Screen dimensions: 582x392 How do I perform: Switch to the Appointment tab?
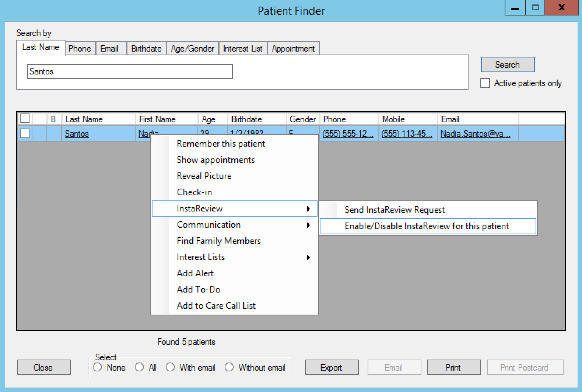pyautogui.click(x=293, y=49)
